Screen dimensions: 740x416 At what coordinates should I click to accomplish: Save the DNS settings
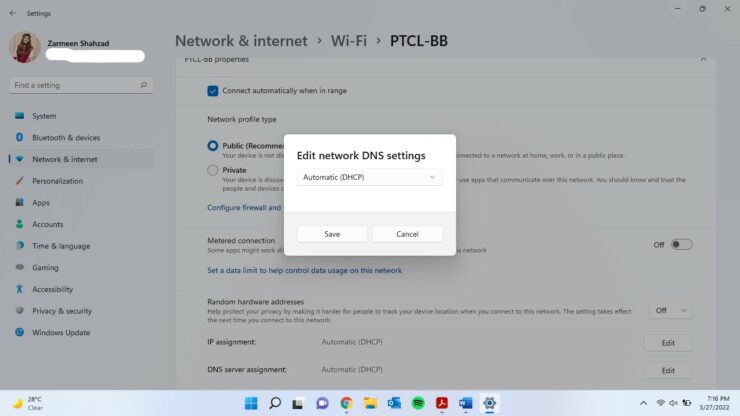pyautogui.click(x=332, y=234)
